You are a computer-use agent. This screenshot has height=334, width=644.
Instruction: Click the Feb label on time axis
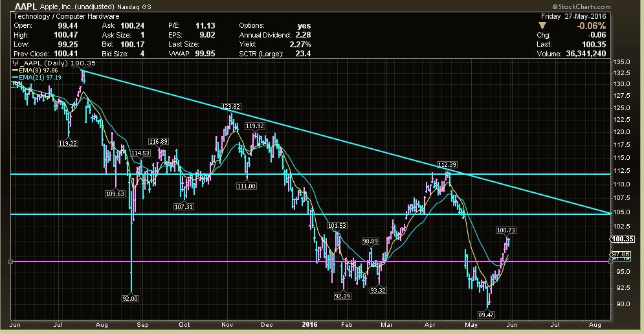click(x=347, y=324)
